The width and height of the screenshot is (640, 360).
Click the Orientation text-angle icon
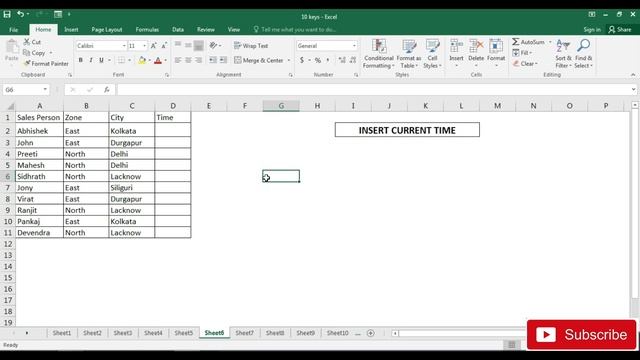click(x=213, y=45)
